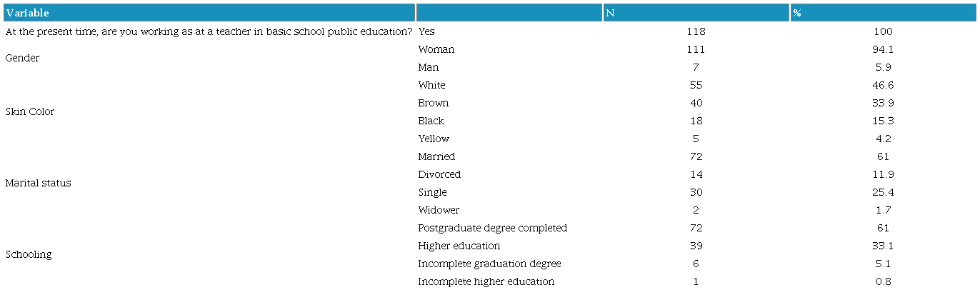980x305 pixels.
Task: Click the Variable column header
Action: click(28, 13)
